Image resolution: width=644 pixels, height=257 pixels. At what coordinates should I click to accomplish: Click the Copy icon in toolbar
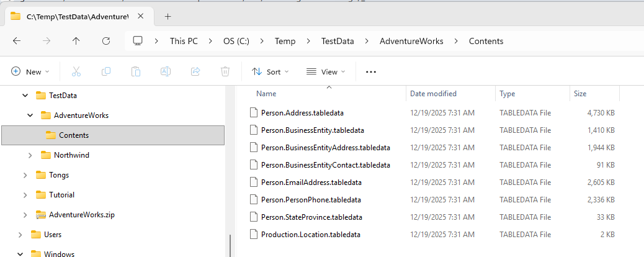click(x=106, y=71)
